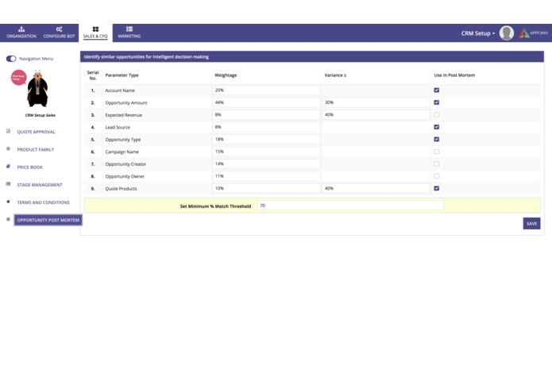Click the Product Family sidebar icon

(x=8, y=149)
